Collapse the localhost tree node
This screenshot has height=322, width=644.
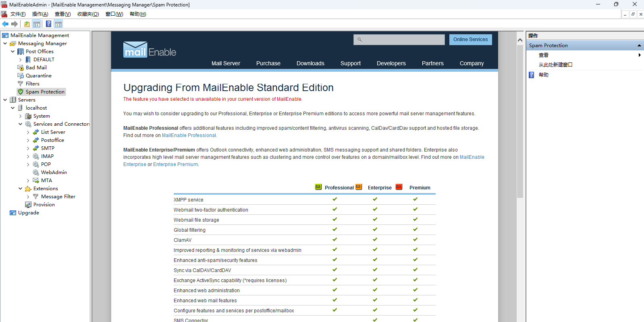point(12,108)
